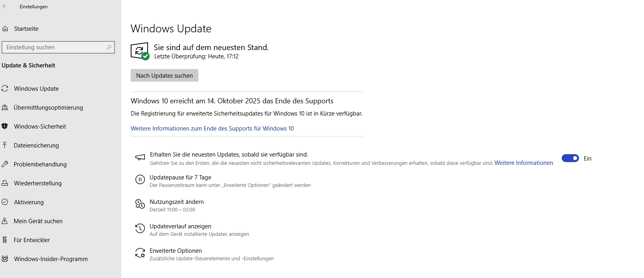Click the Updateverlauf history icon
The image size is (644, 278).
[140, 229]
